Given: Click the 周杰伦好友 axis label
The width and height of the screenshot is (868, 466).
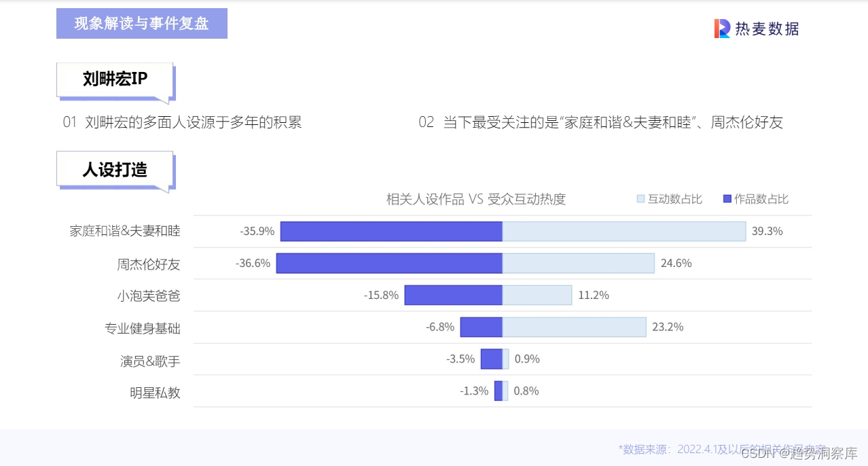Looking at the screenshot, I should 149,264.
